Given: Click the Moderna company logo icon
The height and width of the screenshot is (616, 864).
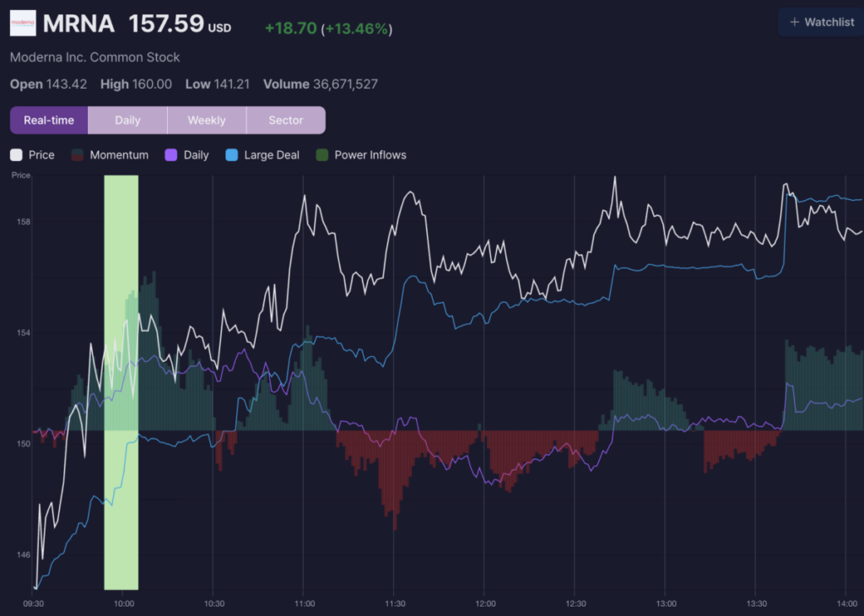Looking at the screenshot, I should pyautogui.click(x=23, y=23).
